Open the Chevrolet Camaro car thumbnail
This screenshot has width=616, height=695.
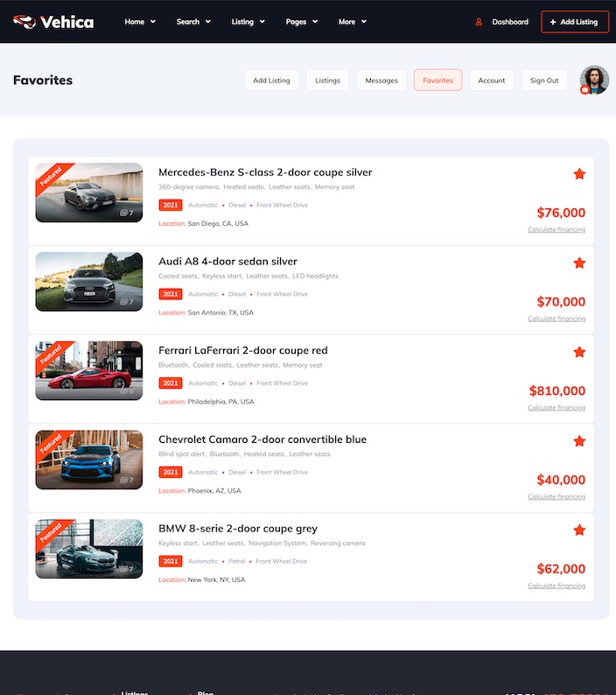click(89, 460)
